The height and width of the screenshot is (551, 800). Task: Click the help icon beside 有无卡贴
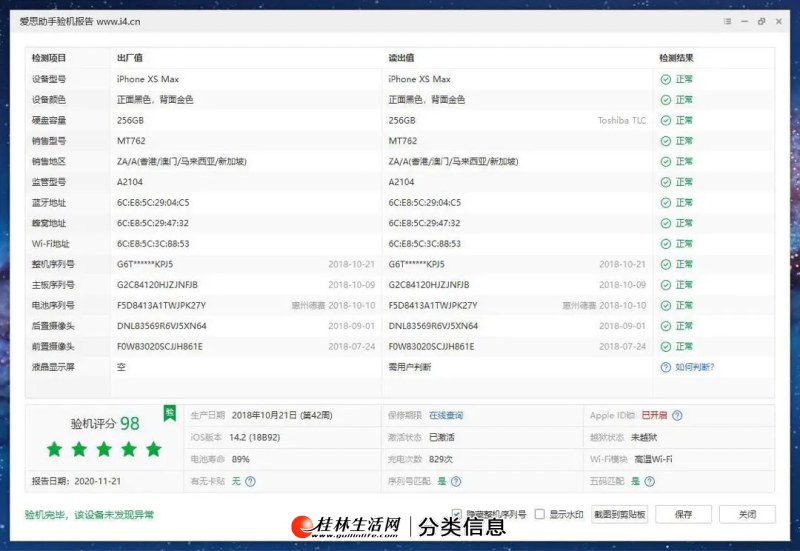(x=250, y=481)
